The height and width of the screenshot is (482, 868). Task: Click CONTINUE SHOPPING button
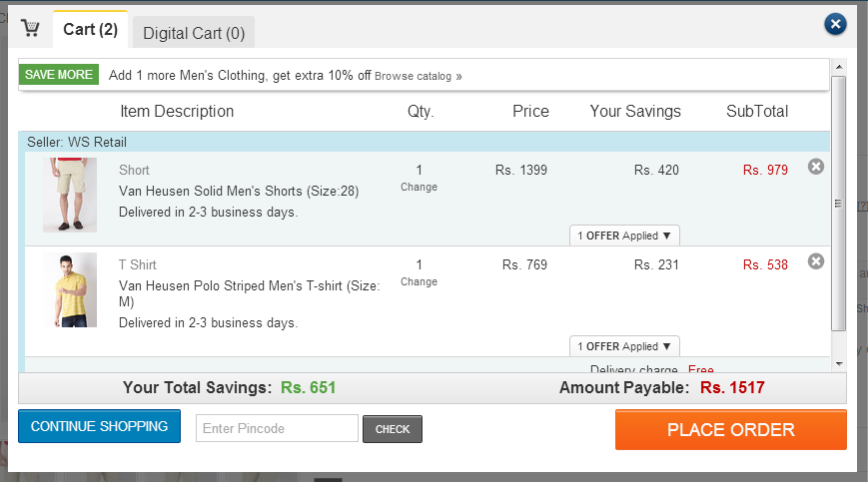(x=99, y=426)
